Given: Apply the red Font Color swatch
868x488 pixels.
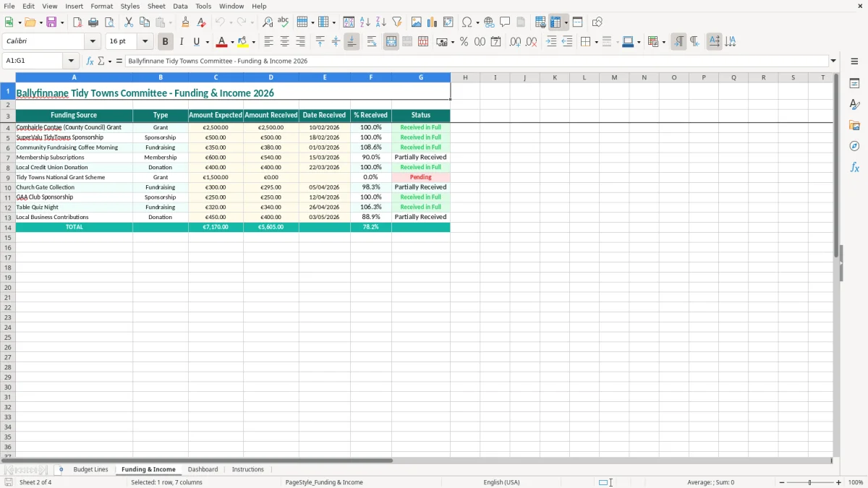Looking at the screenshot, I should 222,42.
